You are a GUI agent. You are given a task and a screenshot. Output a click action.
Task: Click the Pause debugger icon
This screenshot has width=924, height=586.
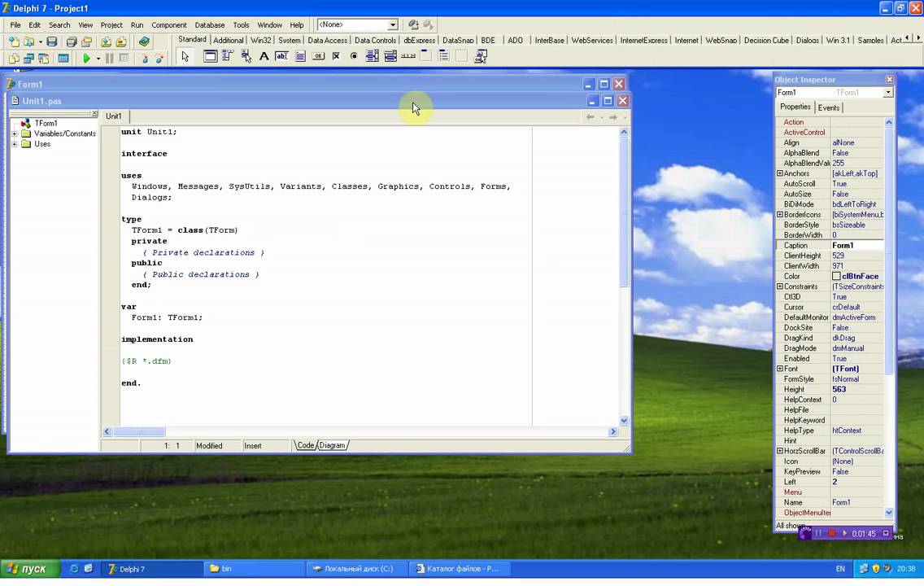coord(109,59)
